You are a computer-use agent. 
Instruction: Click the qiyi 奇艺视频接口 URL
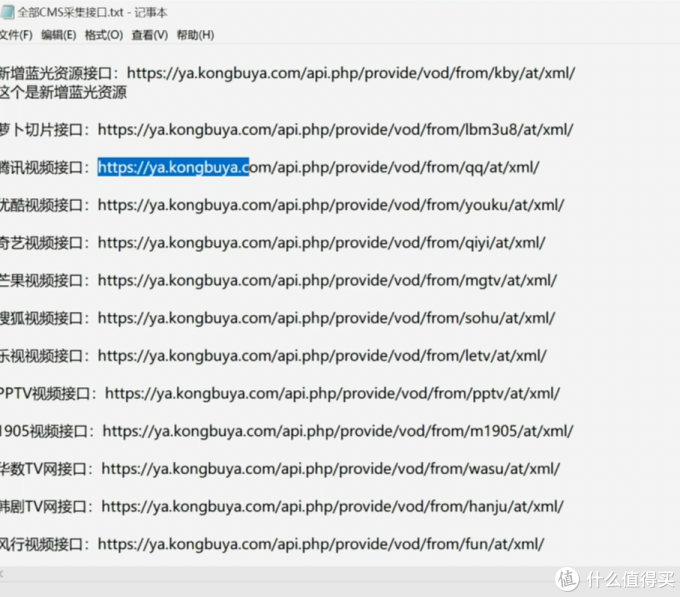pos(321,243)
